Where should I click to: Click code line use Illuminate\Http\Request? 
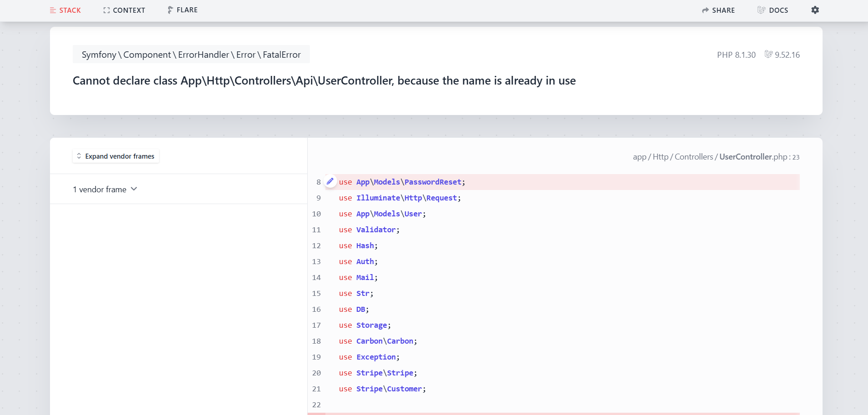click(400, 198)
